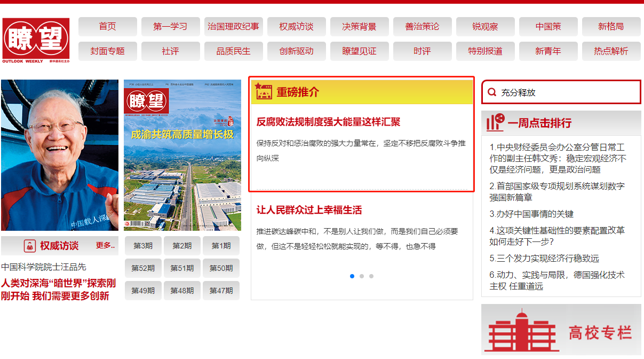
Task: Go to the 治国理政纪事 section
Action: click(233, 27)
